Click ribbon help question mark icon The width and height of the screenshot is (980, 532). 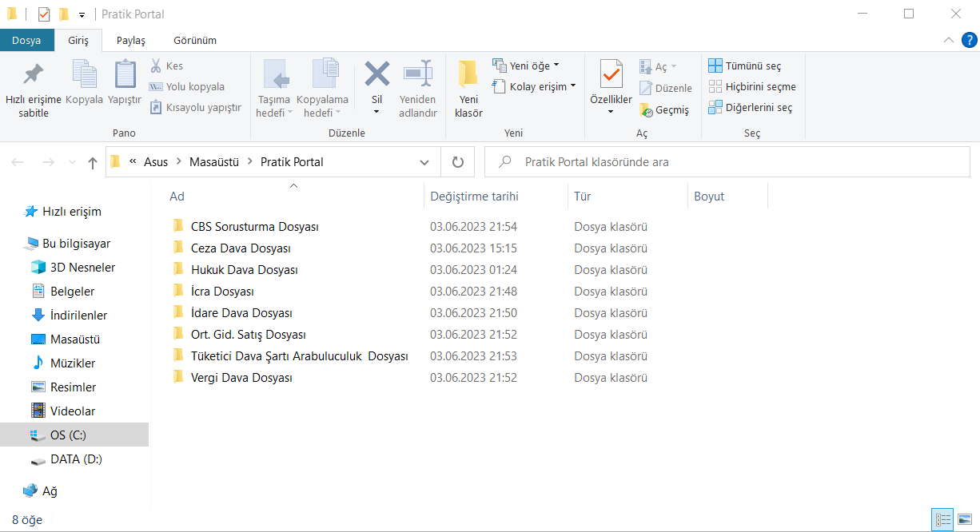[x=968, y=40]
